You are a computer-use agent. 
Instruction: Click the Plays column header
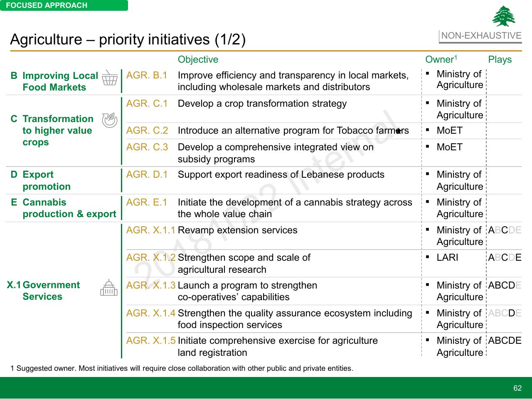[x=500, y=59]
